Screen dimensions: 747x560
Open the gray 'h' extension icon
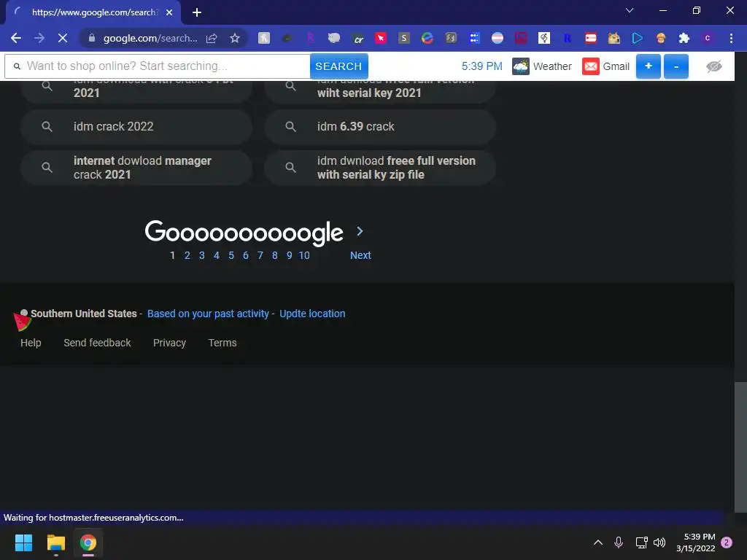(x=264, y=38)
